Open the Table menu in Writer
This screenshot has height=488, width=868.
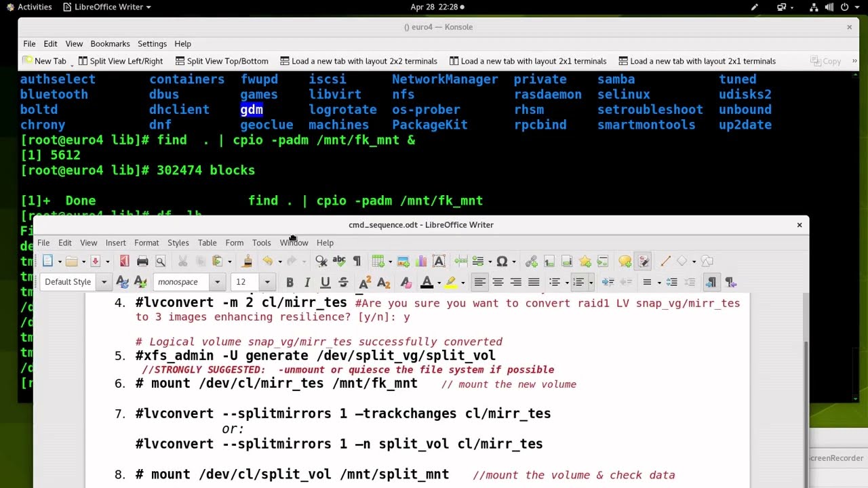207,243
